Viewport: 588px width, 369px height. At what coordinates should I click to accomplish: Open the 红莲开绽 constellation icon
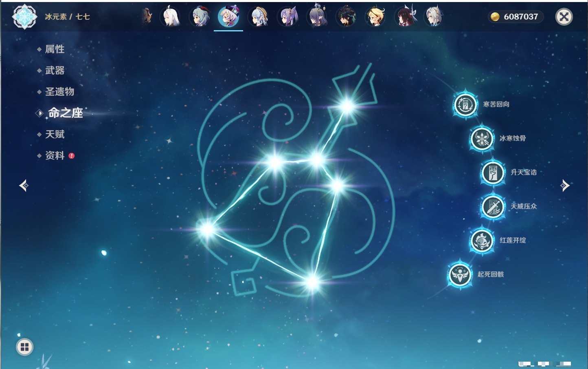pos(482,241)
